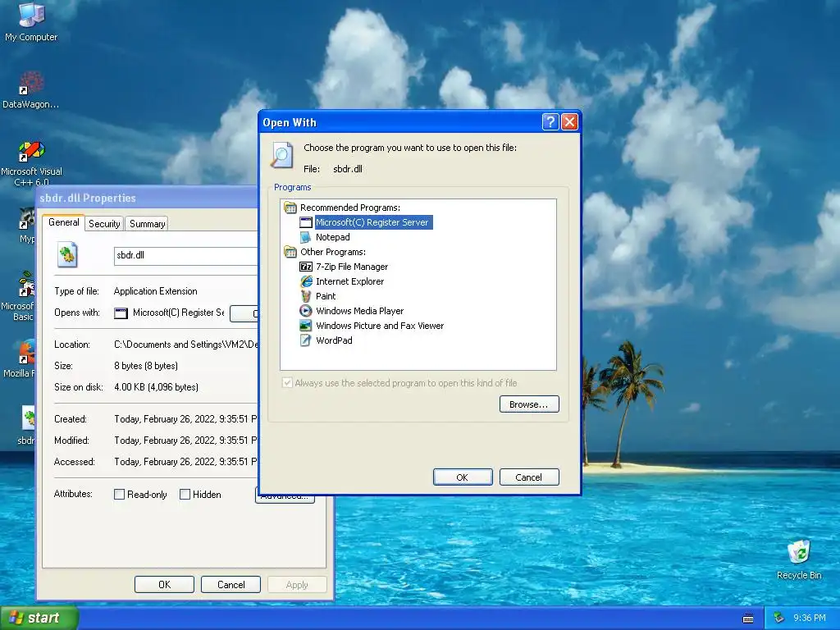Image resolution: width=840 pixels, height=630 pixels.
Task: Open Microsoft Visual C++ 6.0 shortcut
Action: coord(31,163)
